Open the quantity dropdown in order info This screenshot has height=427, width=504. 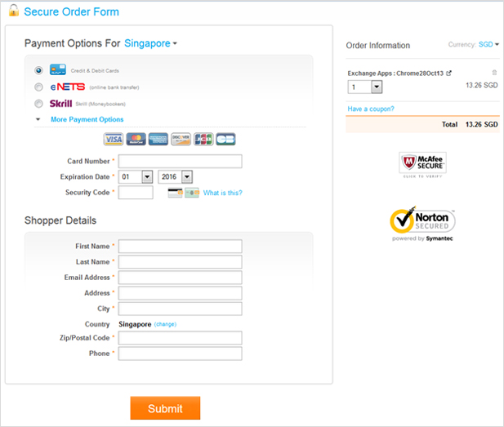coord(365,87)
